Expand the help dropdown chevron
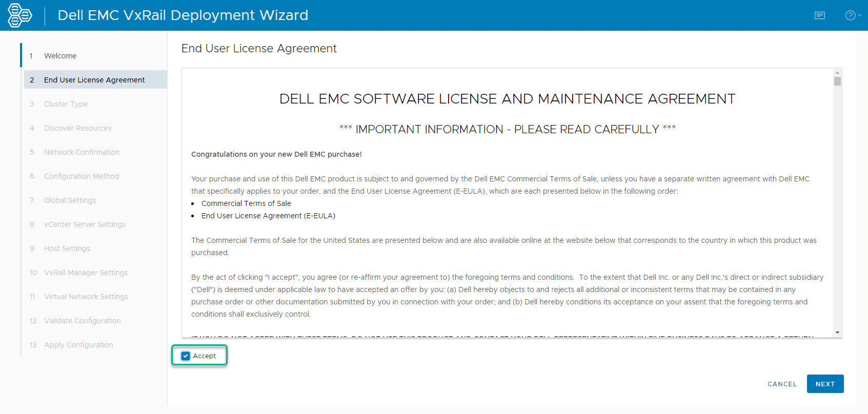 click(x=860, y=15)
